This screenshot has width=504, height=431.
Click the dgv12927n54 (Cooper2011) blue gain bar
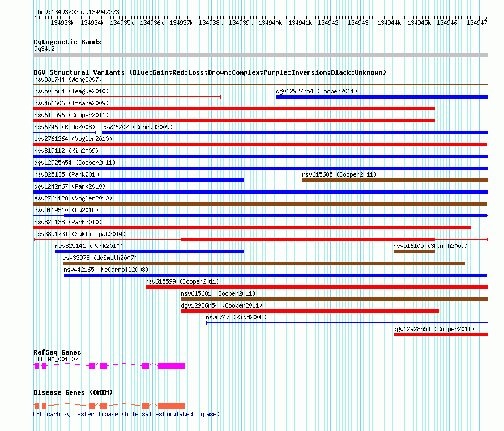(382, 97)
